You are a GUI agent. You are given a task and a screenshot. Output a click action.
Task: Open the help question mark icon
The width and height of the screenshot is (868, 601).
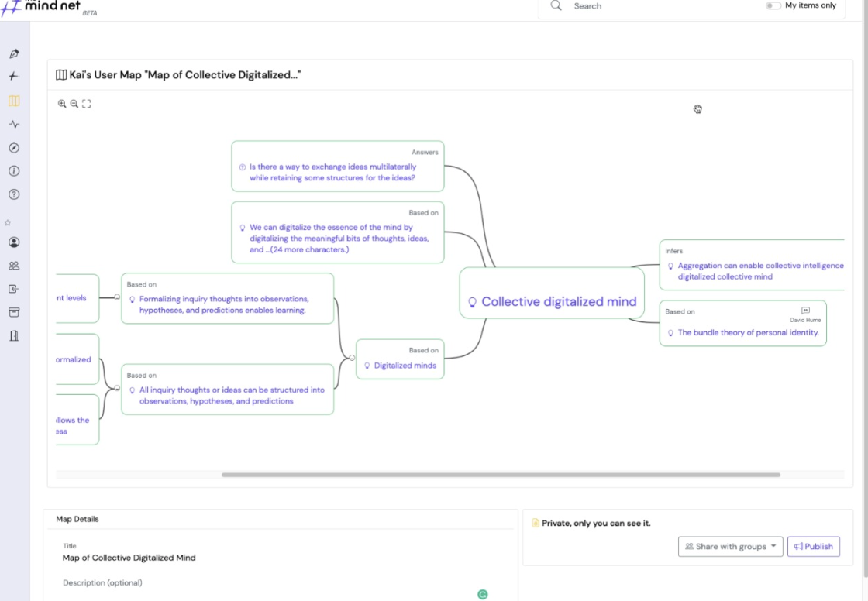15,194
